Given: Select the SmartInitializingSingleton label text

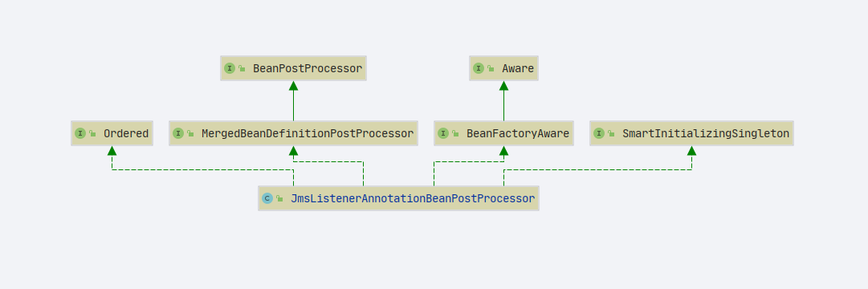Looking at the screenshot, I should click(x=705, y=133).
